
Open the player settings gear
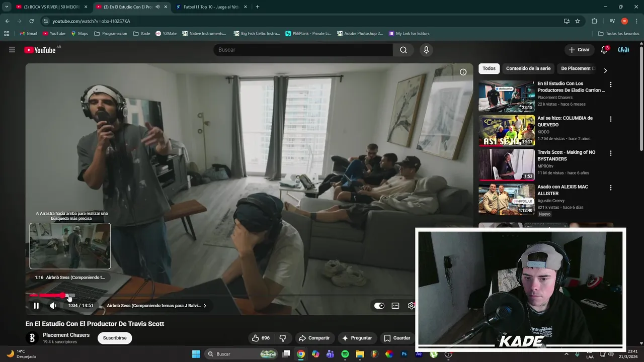click(x=411, y=306)
